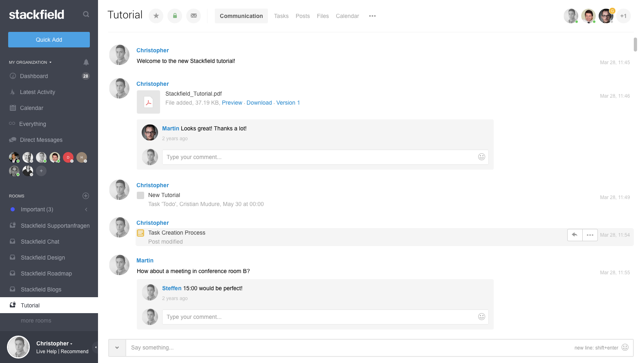The height and width of the screenshot is (363, 644).
Task: Collapse the sidebar with the arrow handle
Action: tap(95, 347)
